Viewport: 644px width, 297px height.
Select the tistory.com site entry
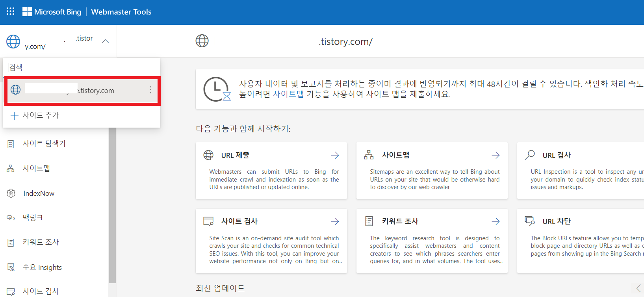pyautogui.click(x=82, y=91)
